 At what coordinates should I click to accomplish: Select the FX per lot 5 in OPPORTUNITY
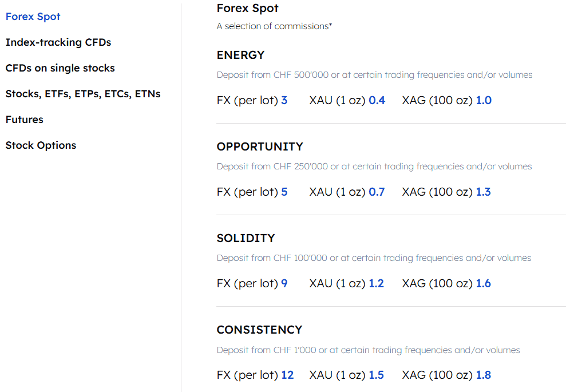click(284, 191)
